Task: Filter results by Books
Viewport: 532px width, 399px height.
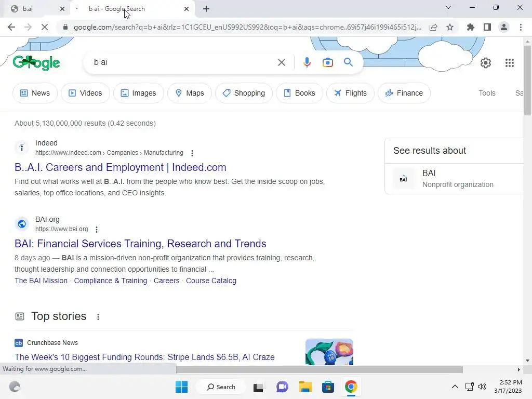Action: pos(299,93)
